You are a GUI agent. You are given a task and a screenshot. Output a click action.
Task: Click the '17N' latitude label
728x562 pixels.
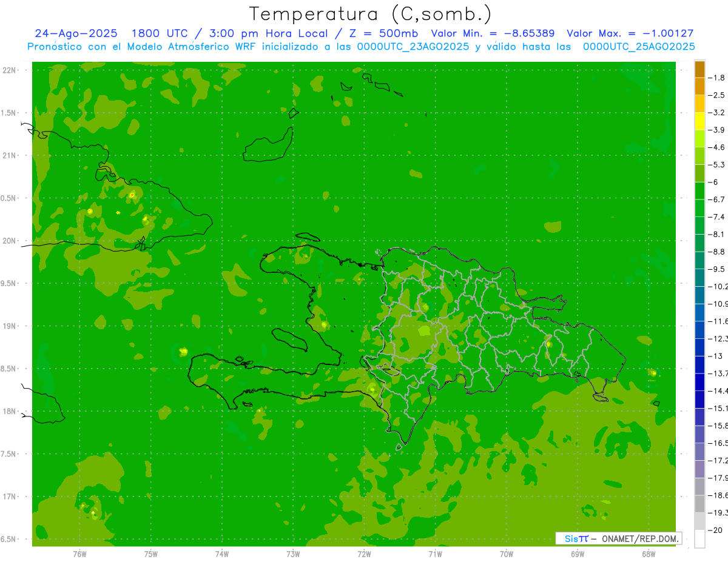(9, 497)
